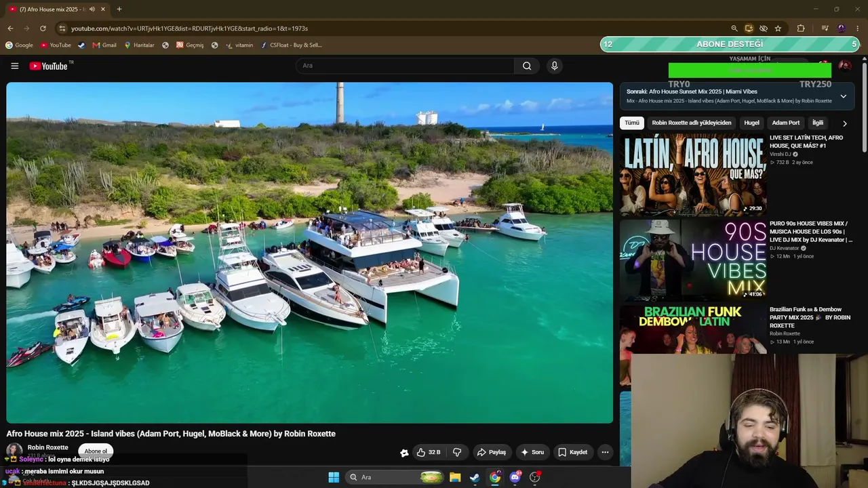Image resolution: width=868 pixels, height=488 pixels.
Task: Open the PURO 90s HOUSE VIBES MIX title
Action: 810,232
